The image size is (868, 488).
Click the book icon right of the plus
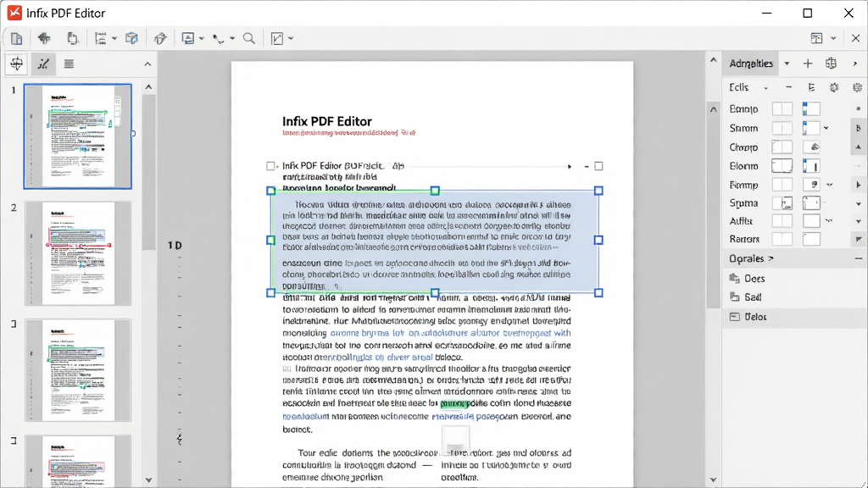831,64
